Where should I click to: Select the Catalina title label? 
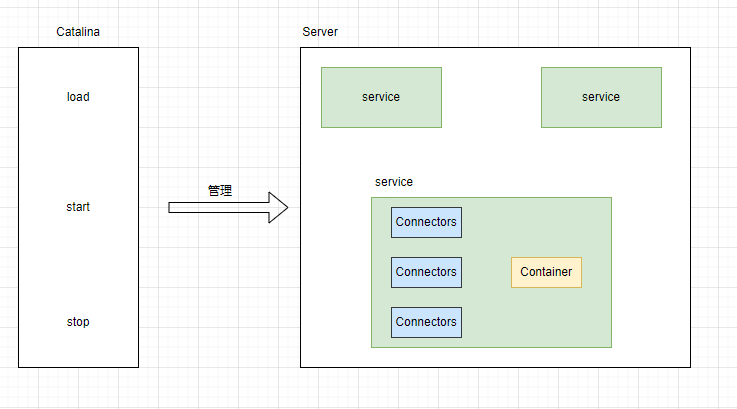coord(78,32)
